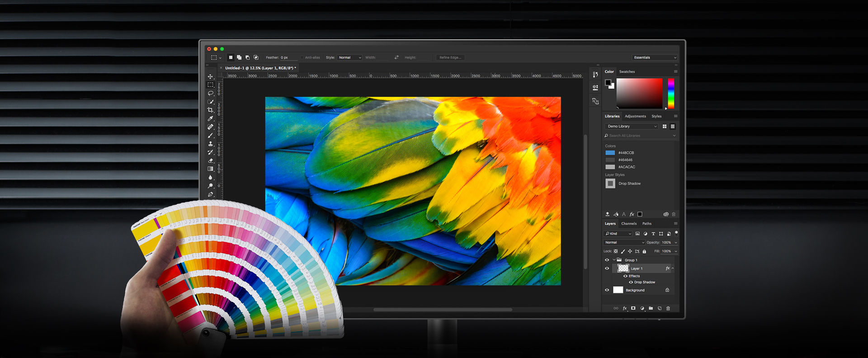Click Libraries Creative Cloud sync icon

666,214
